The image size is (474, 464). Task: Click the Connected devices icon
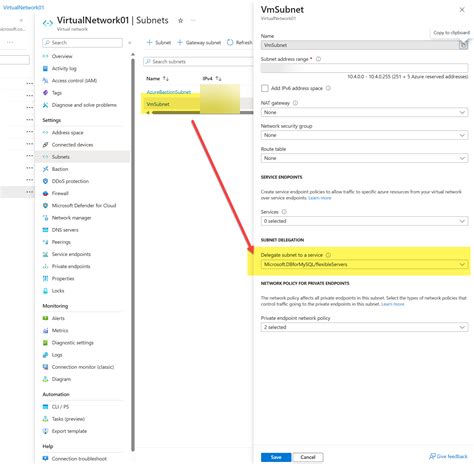46,145
